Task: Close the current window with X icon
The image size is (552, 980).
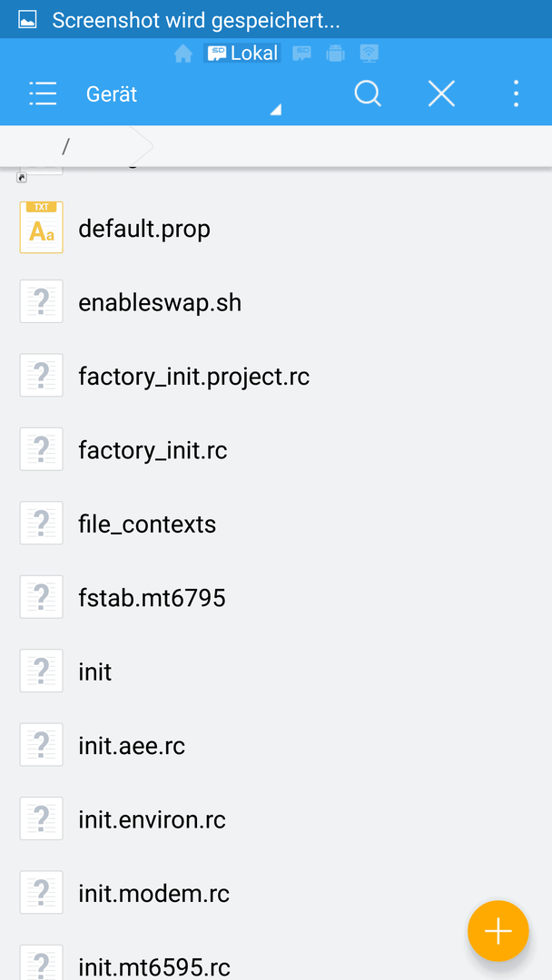Action: click(x=441, y=94)
